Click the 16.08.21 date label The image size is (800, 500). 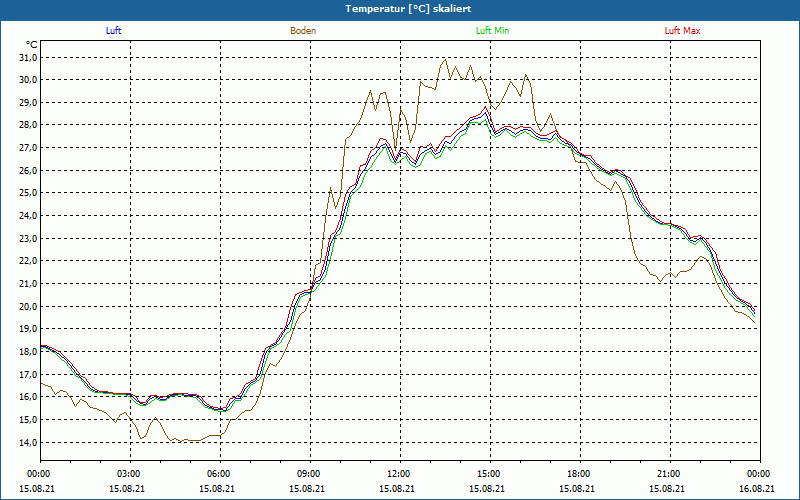(x=758, y=488)
